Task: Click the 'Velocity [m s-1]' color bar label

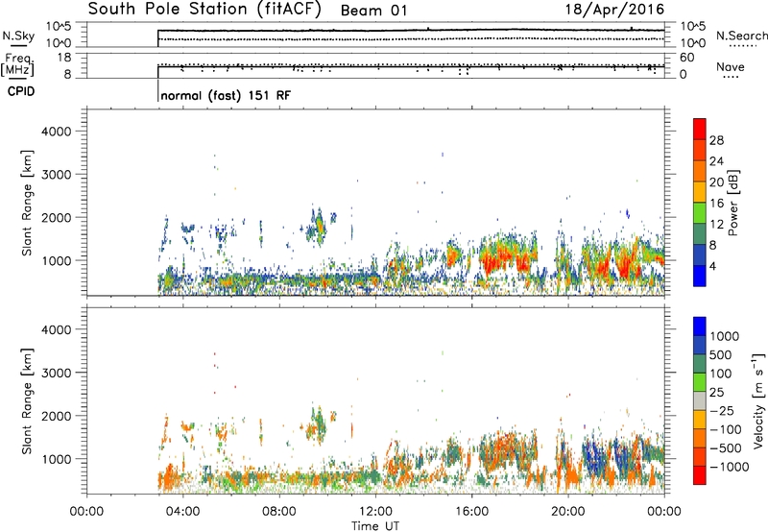Action: pyautogui.click(x=758, y=400)
